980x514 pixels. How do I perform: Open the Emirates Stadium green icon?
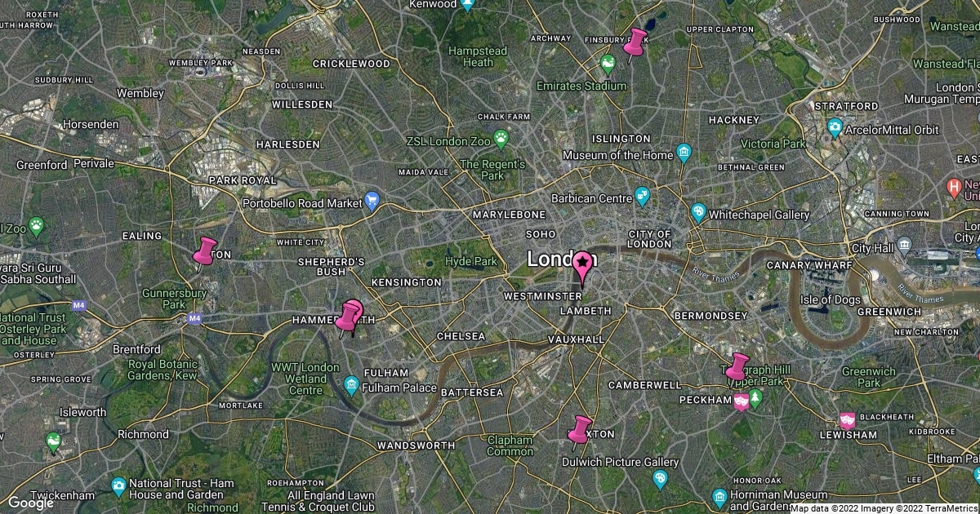pos(608,64)
